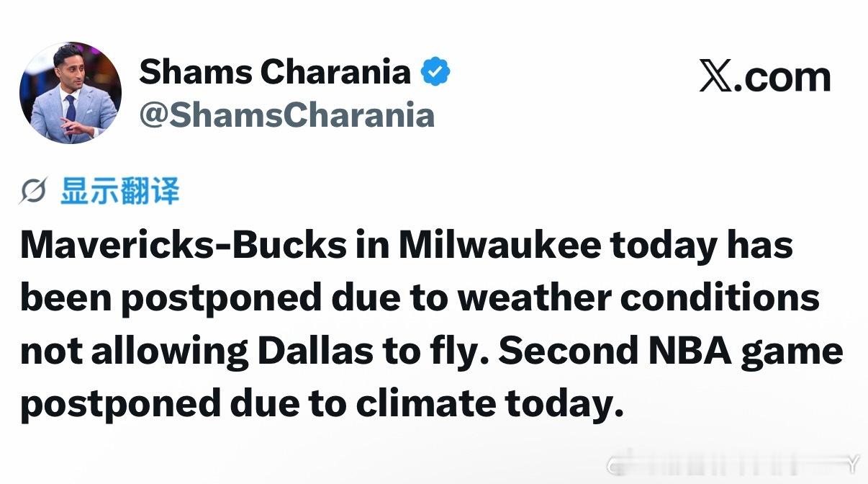Show translation via the 显示翻译 link
The width and height of the screenshot is (868, 484).
tap(119, 192)
